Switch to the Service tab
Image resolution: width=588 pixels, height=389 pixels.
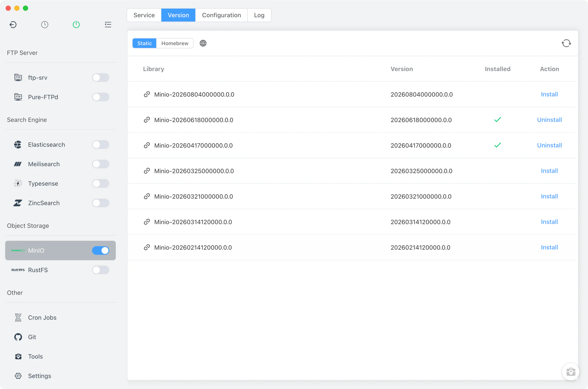pos(144,15)
